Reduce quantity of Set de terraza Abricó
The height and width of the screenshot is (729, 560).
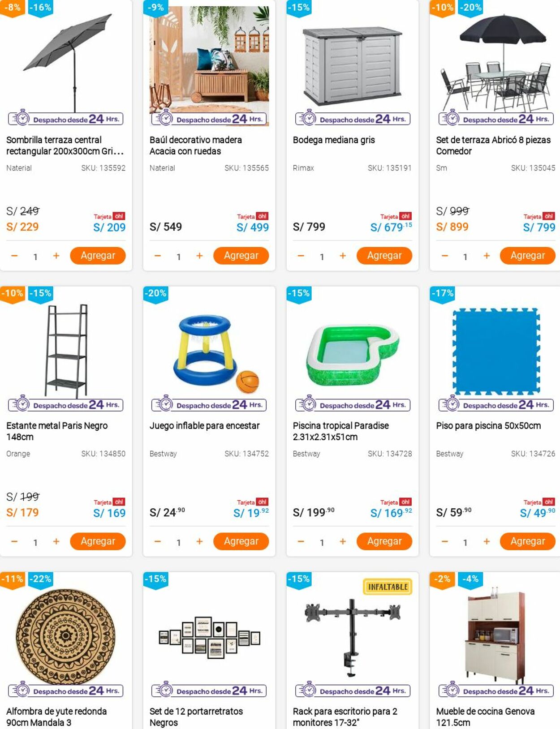pos(444,256)
